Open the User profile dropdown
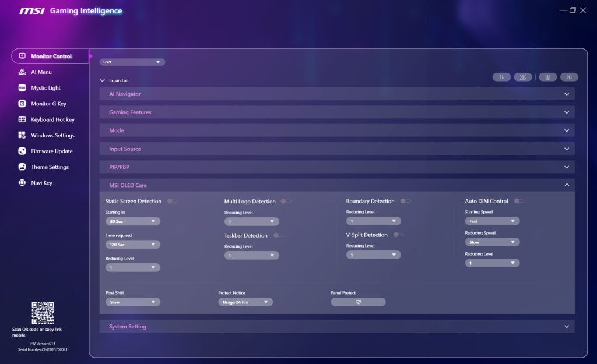The height and width of the screenshot is (364, 597). pos(132,62)
